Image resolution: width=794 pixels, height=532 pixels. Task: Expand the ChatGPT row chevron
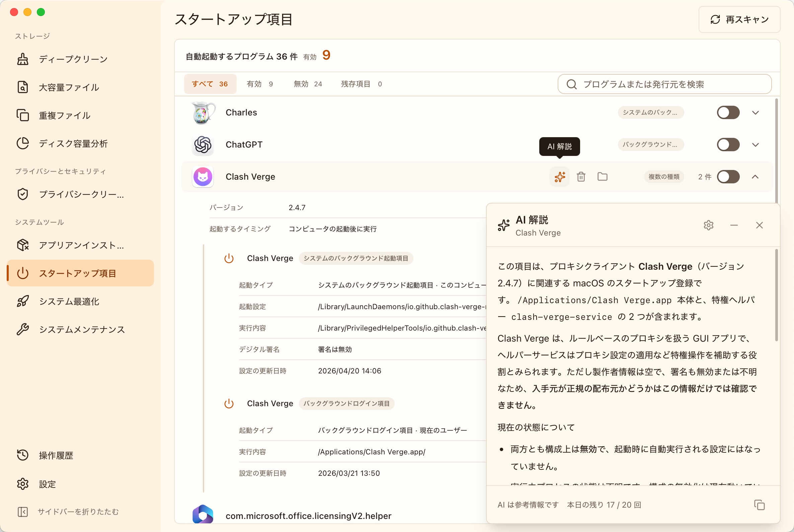755,145
